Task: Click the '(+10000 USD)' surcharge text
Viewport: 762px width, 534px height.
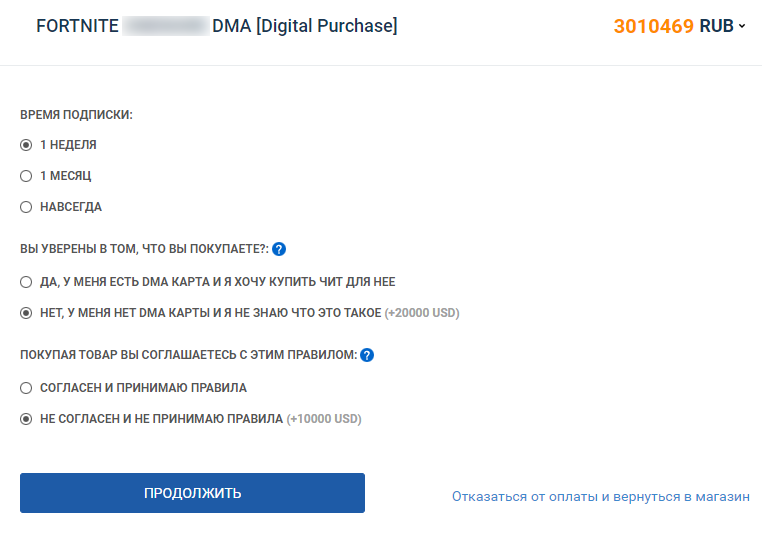Action: click(324, 419)
